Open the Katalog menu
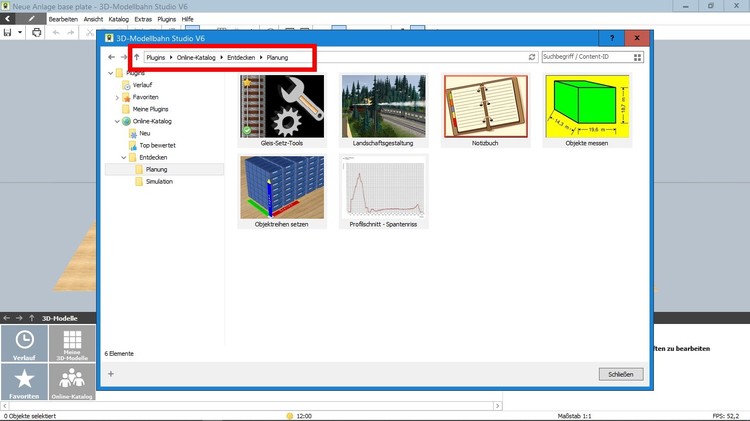Viewport: 750px width, 421px height. coord(118,19)
